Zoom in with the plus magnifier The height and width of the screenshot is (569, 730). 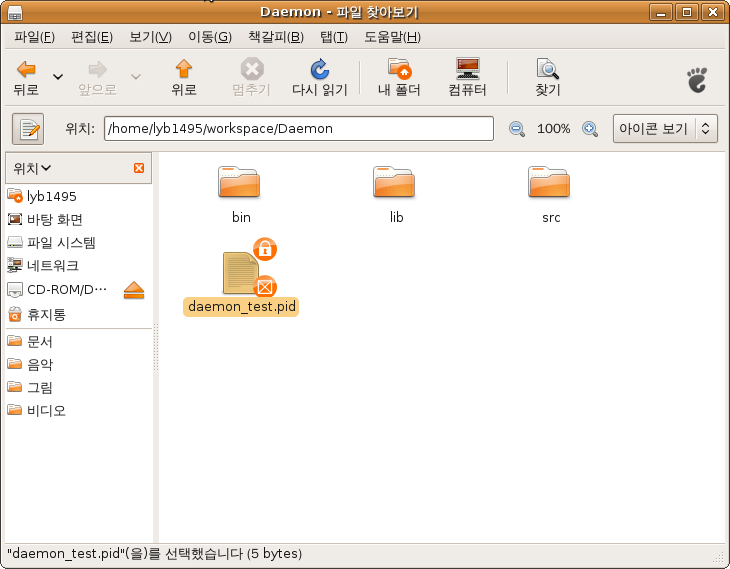point(590,129)
